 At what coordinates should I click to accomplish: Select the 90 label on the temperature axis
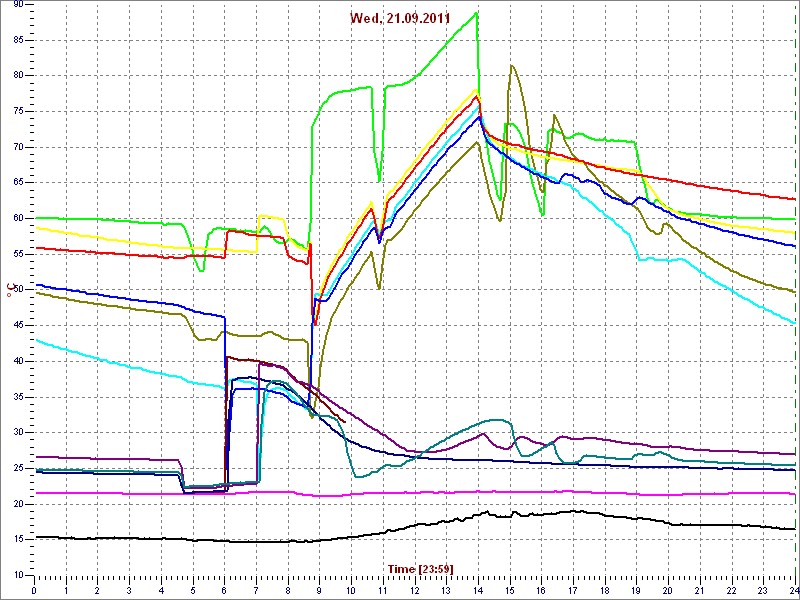point(18,5)
